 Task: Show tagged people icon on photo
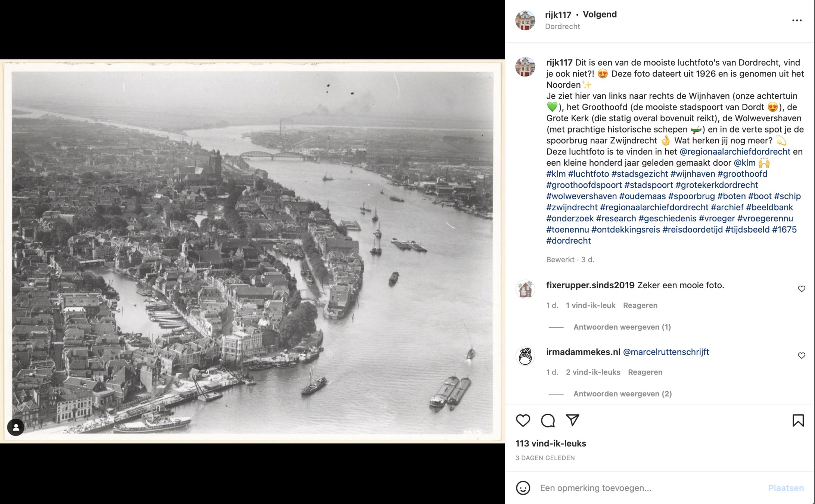[x=16, y=427]
